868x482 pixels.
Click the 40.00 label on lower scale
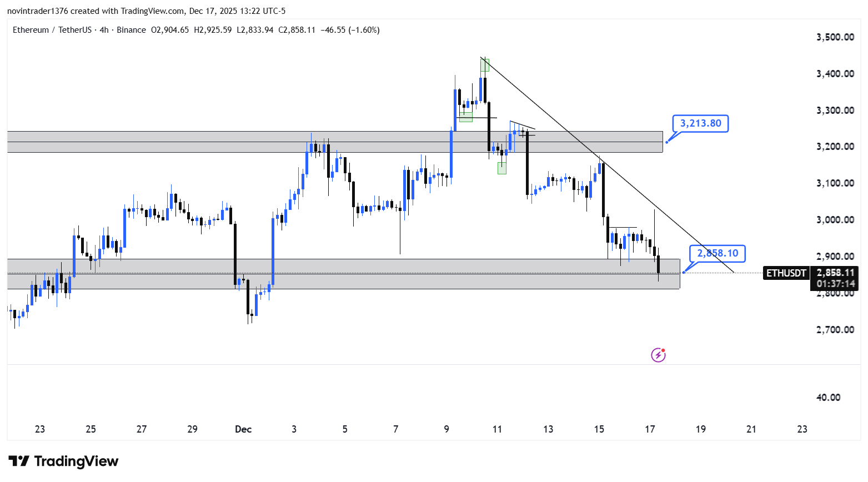(828, 398)
